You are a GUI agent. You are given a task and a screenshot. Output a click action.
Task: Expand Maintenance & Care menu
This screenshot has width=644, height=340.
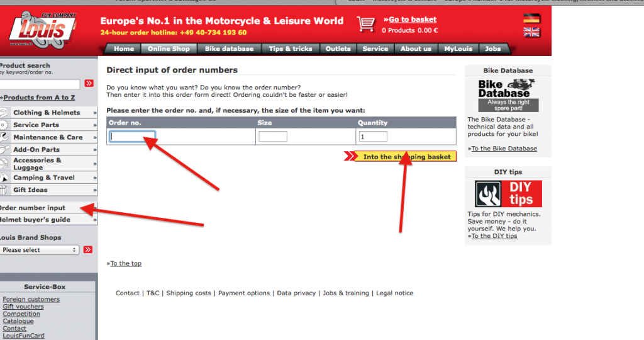48,137
